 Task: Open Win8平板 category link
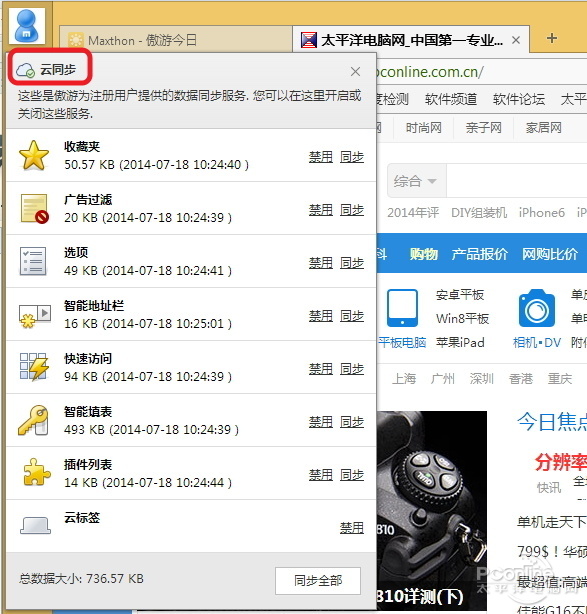[462, 318]
